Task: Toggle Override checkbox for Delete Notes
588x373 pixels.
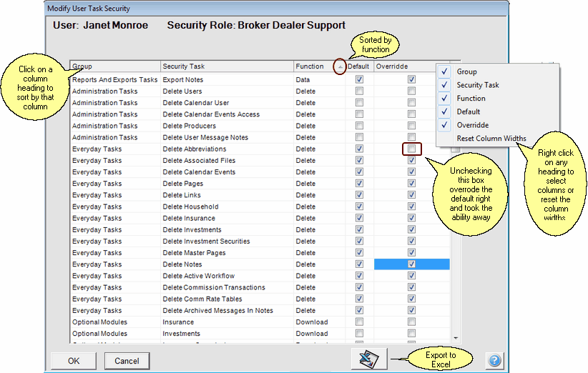Action: pyautogui.click(x=411, y=264)
